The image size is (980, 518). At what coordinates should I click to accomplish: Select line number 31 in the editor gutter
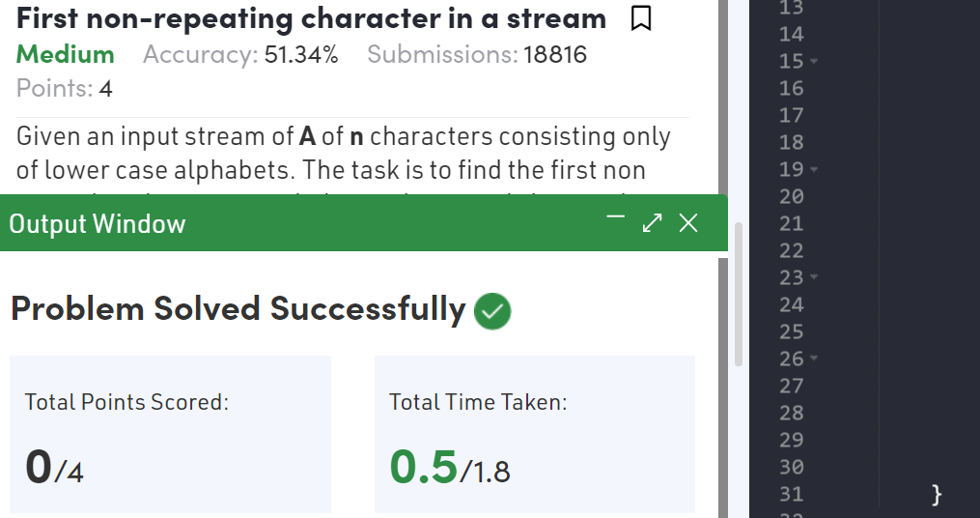(792, 494)
